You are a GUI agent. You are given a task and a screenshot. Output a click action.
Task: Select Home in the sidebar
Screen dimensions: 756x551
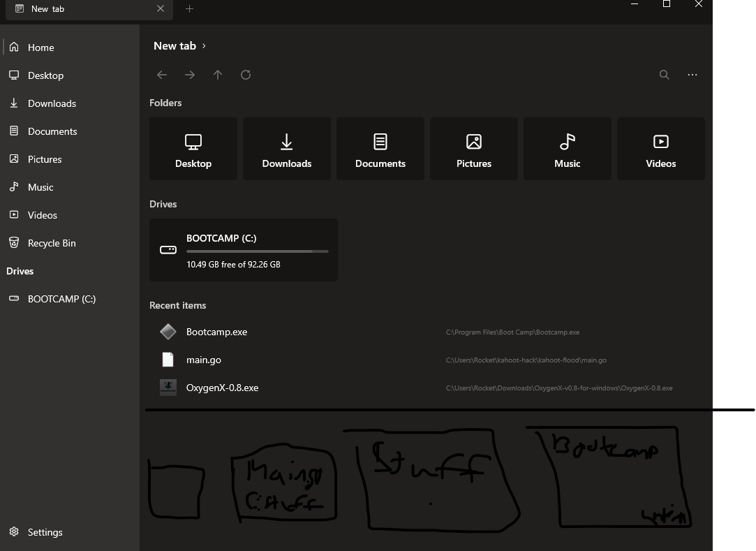40,47
